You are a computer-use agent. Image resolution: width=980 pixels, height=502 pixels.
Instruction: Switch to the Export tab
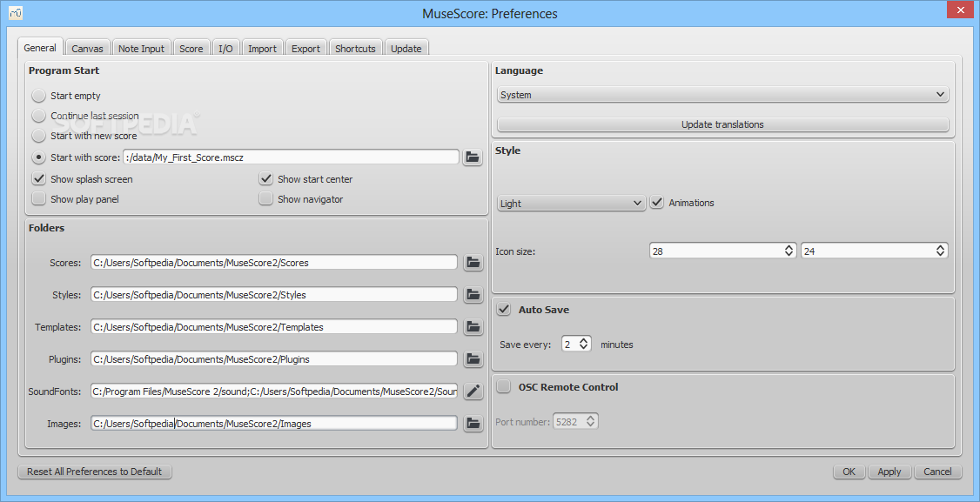[x=305, y=48]
